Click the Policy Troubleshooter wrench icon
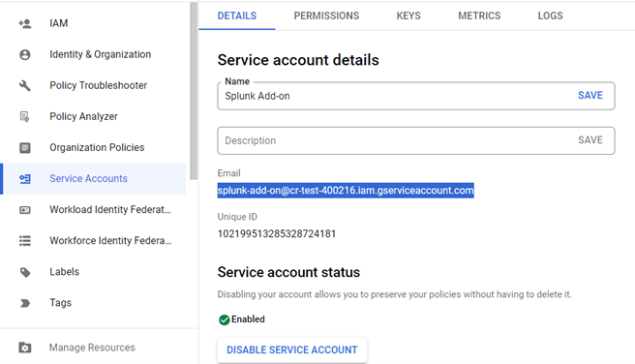The image size is (635, 364). [25, 85]
